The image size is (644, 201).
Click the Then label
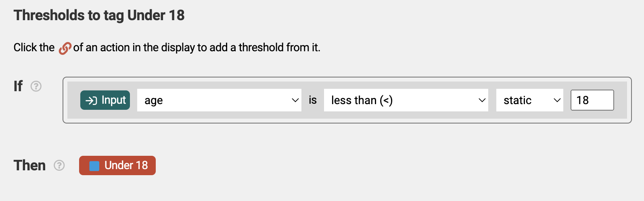(x=29, y=165)
